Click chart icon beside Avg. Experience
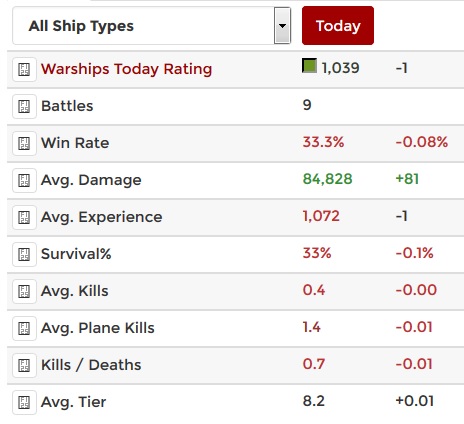The height and width of the screenshot is (424, 464). tap(24, 218)
